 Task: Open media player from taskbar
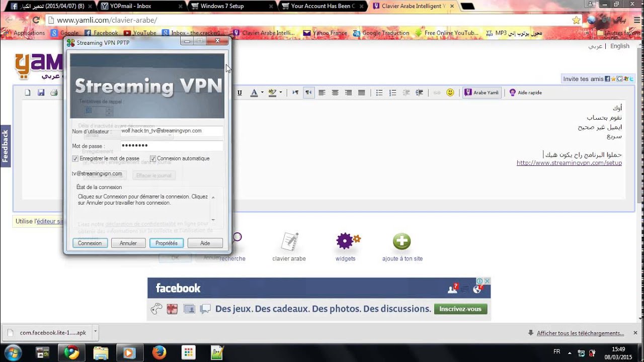130,352
